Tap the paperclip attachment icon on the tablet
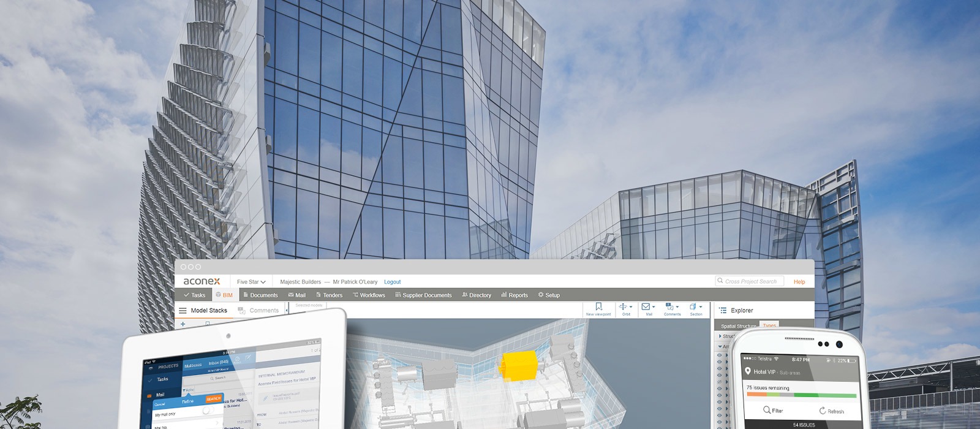This screenshot has height=429, width=980. tap(265, 398)
